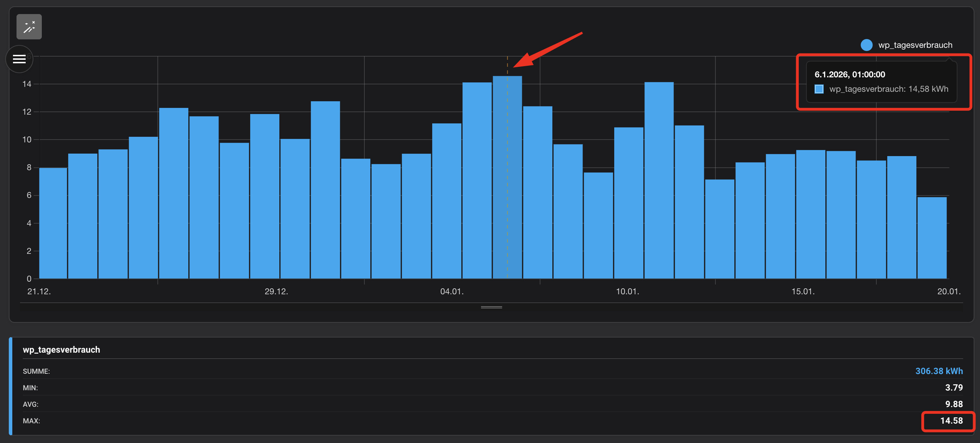Click the first bar at 21.12.
980x443 pixels.
[53, 223]
